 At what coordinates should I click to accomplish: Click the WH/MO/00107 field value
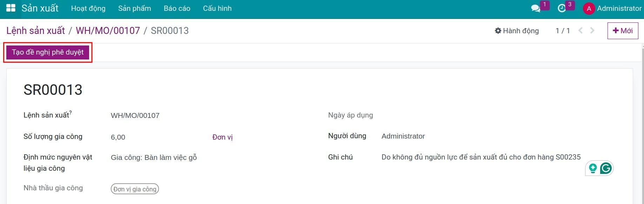click(135, 115)
